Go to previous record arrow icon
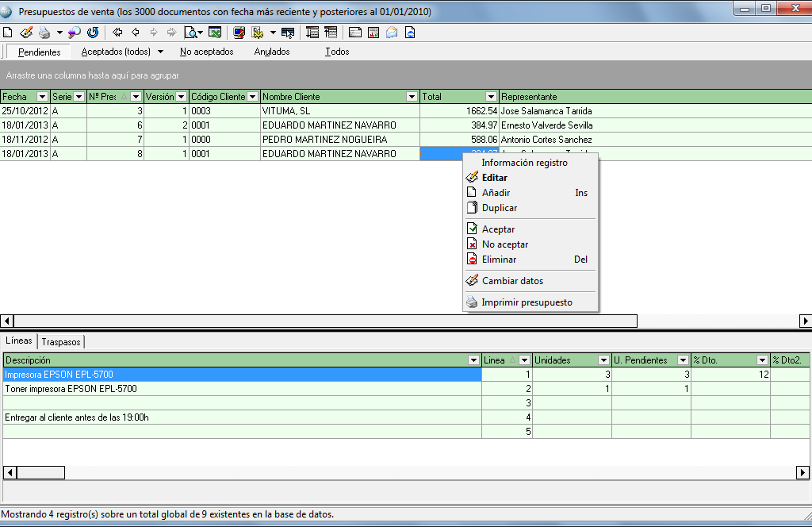 point(136,33)
